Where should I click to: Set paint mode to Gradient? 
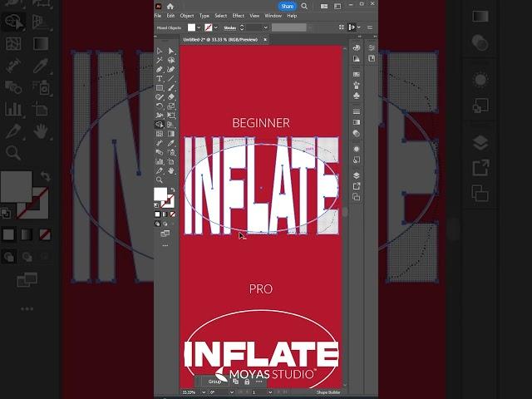tap(165, 214)
